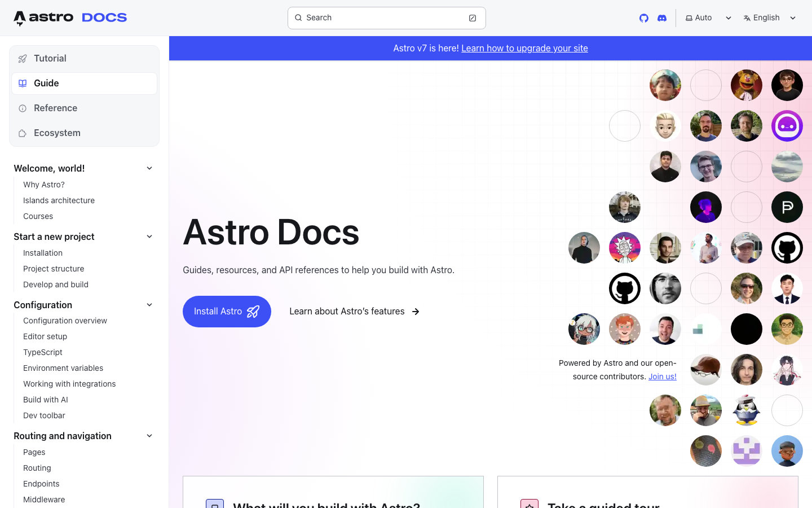Open Working with integrations page

tap(69, 384)
